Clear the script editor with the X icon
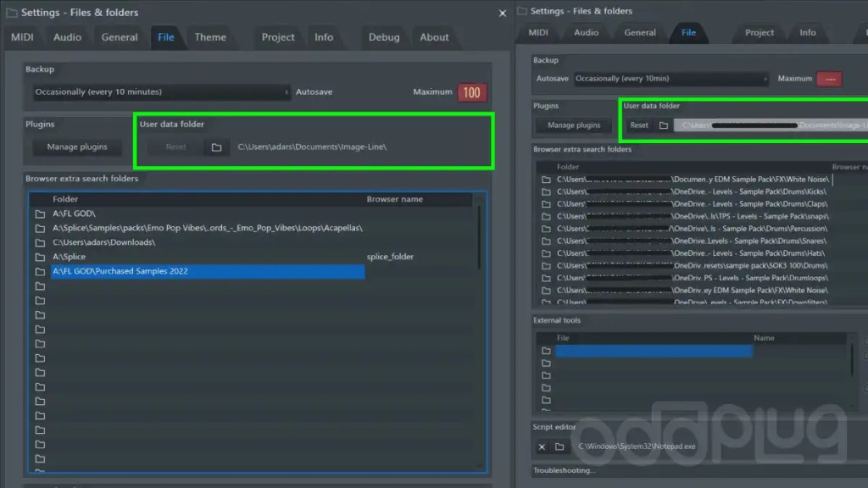The width and height of the screenshot is (868, 488). pos(542,446)
